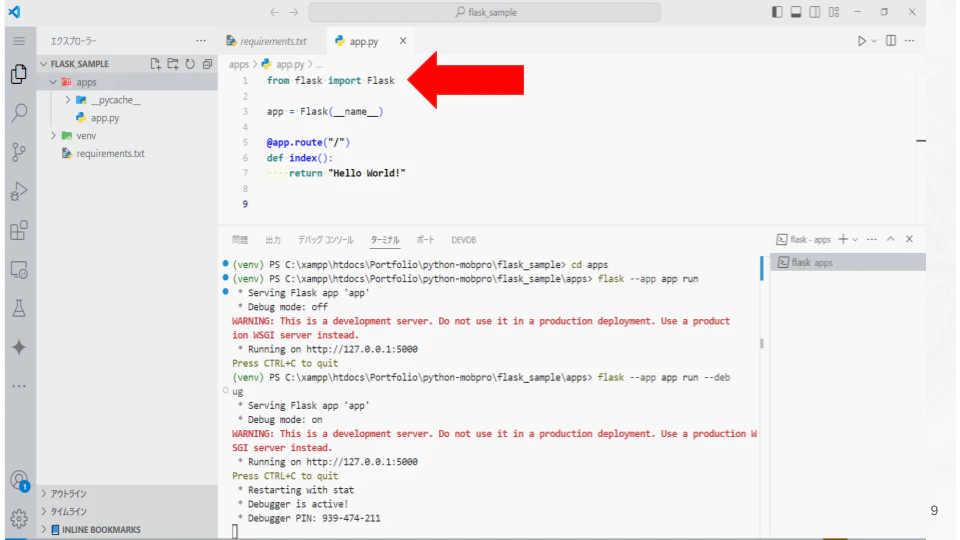Open terminal panel more actions ellipsis
This screenshot has width=960, height=540.
(x=872, y=239)
